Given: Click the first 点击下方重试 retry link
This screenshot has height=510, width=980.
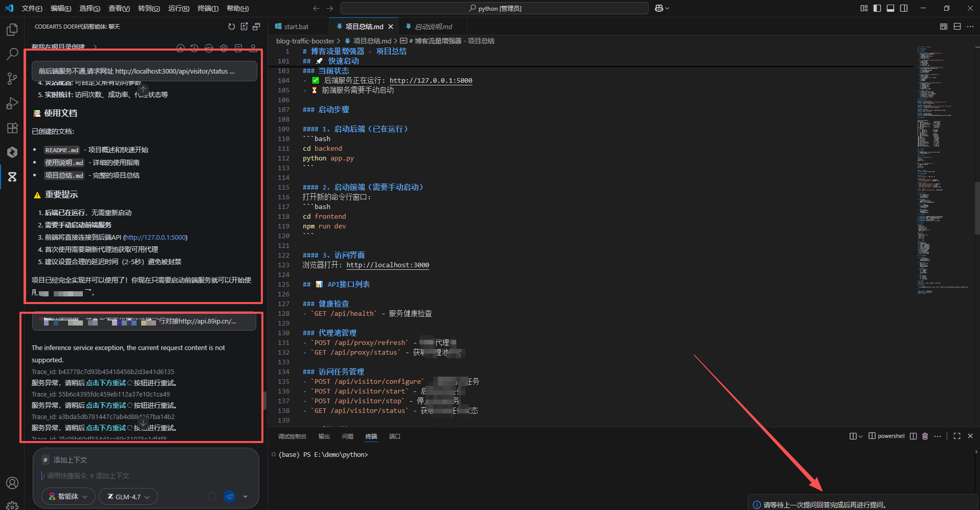Looking at the screenshot, I should pos(106,383).
